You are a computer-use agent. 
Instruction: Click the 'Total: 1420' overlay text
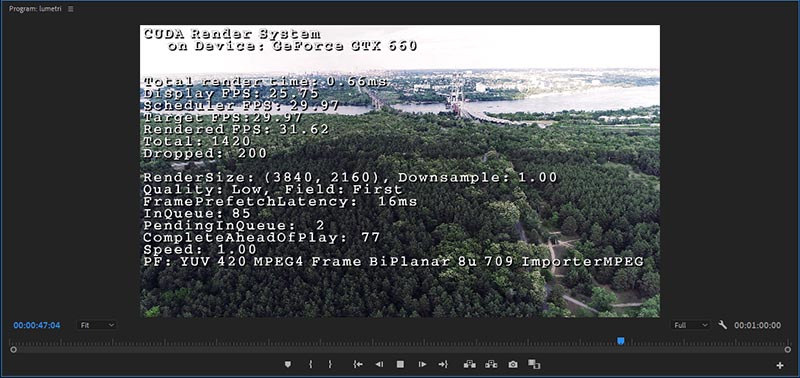coord(197,141)
